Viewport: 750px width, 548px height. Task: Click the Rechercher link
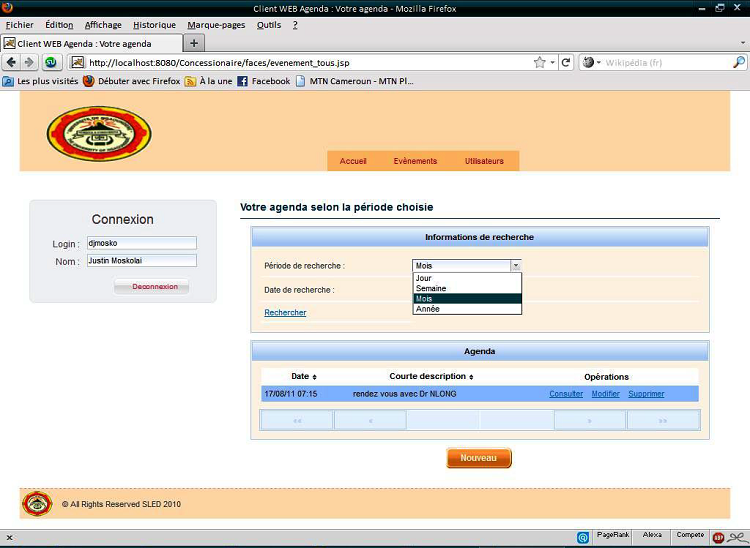click(285, 313)
